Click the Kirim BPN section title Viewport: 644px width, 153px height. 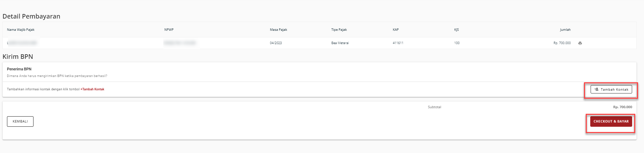tap(18, 56)
